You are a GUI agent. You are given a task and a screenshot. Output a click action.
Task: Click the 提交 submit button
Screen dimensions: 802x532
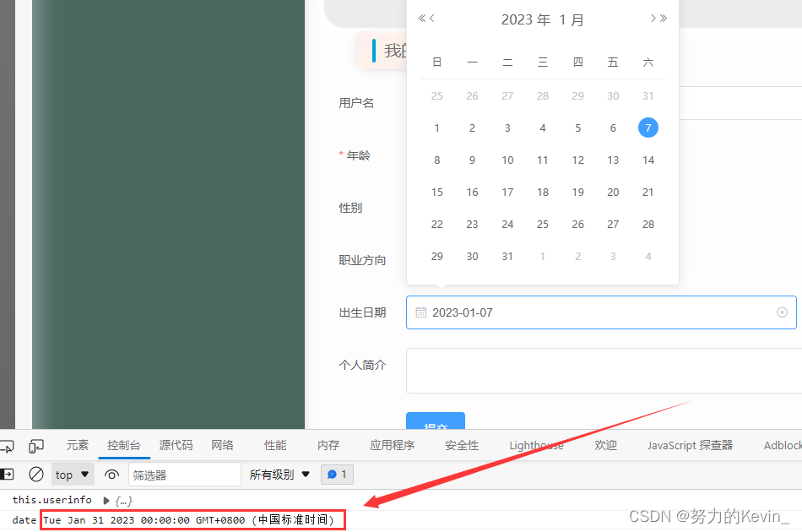pos(435,424)
